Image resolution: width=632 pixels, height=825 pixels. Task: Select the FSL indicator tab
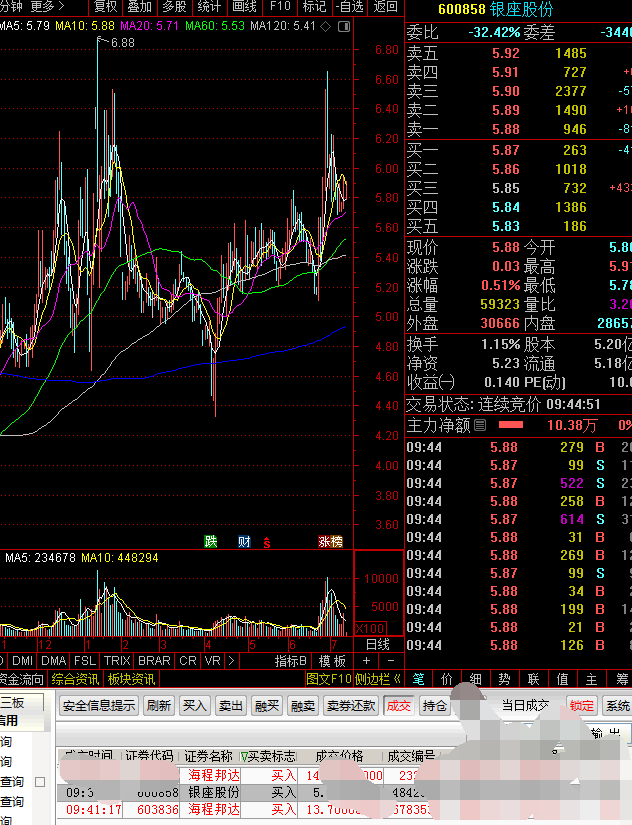85,660
